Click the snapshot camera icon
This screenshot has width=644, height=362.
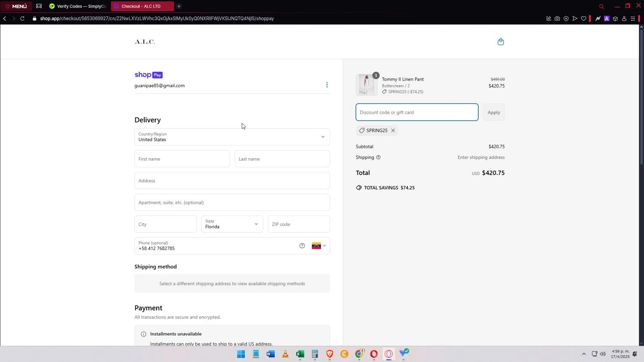click(x=557, y=18)
